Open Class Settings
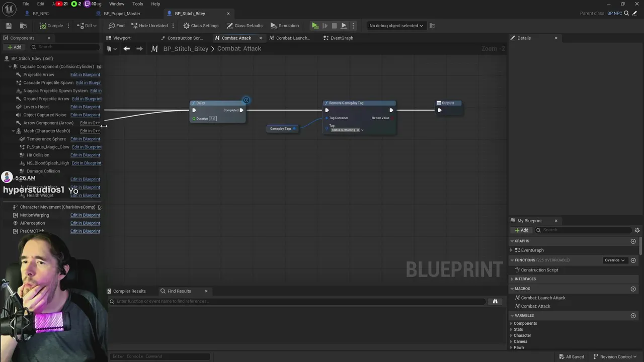 point(201,26)
